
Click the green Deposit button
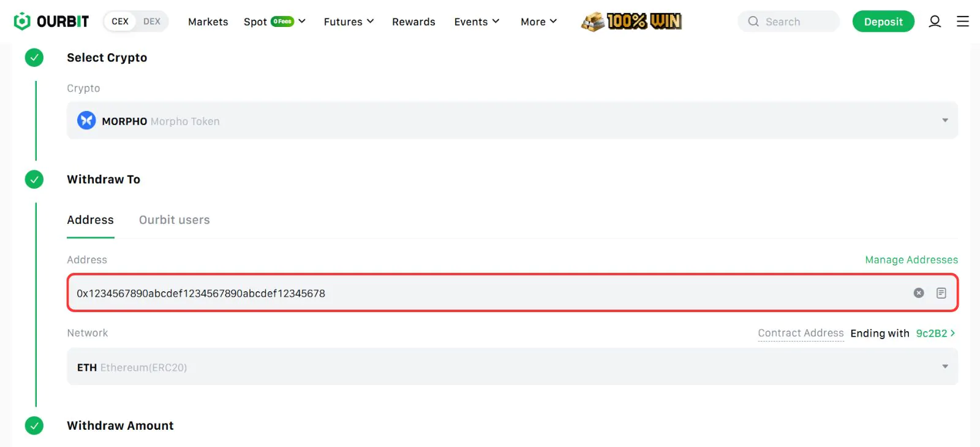click(x=883, y=21)
